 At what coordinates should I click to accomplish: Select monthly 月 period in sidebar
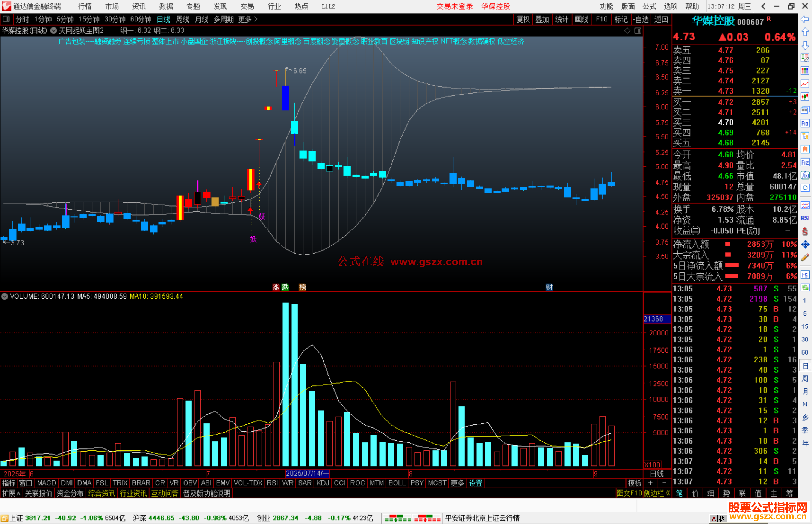tap(805, 391)
